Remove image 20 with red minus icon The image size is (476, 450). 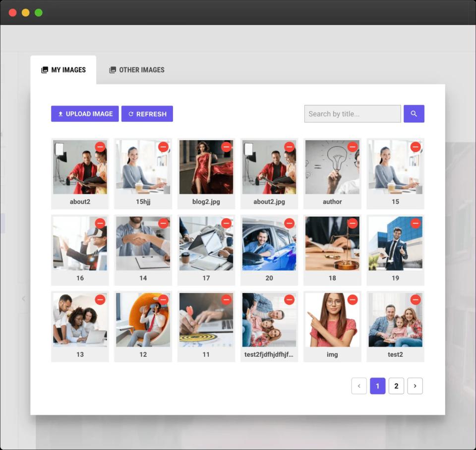290,224
